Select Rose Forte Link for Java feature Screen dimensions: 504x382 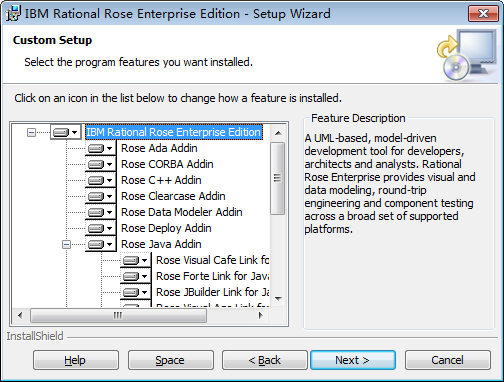coord(213,276)
